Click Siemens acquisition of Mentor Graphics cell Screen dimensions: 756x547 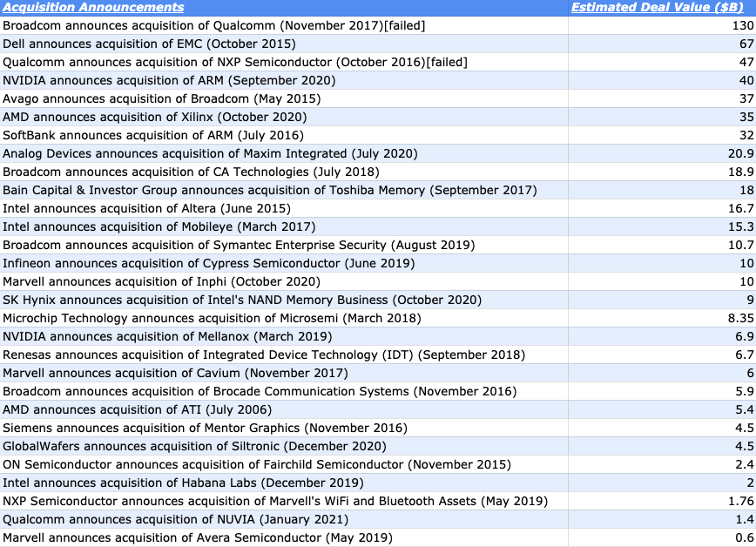coord(284,429)
